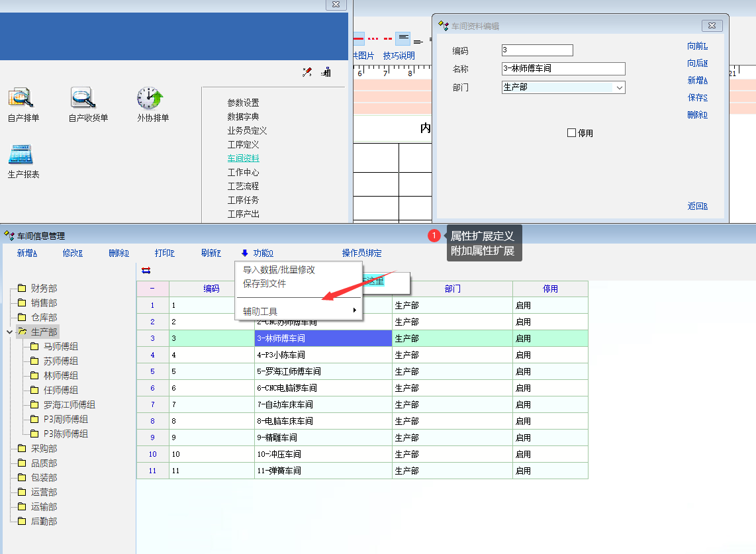Open the 自产排单 module icon
Image resolution: width=756 pixels, height=554 pixels.
pos(21,98)
